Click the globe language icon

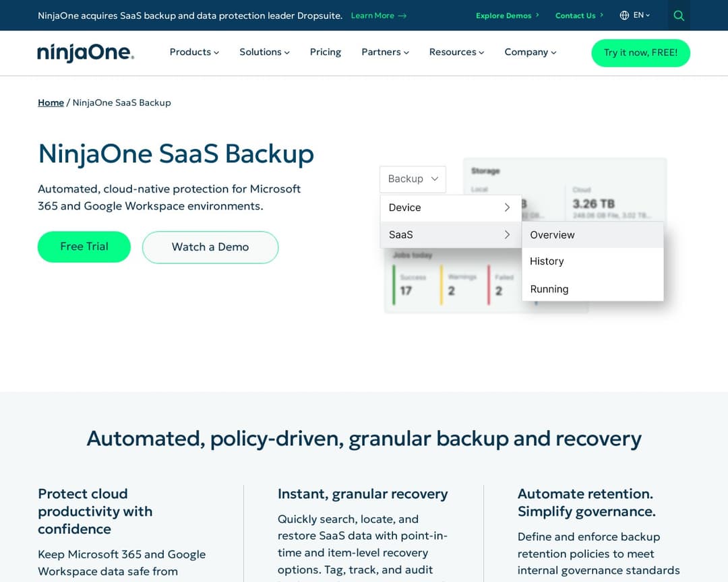(624, 15)
